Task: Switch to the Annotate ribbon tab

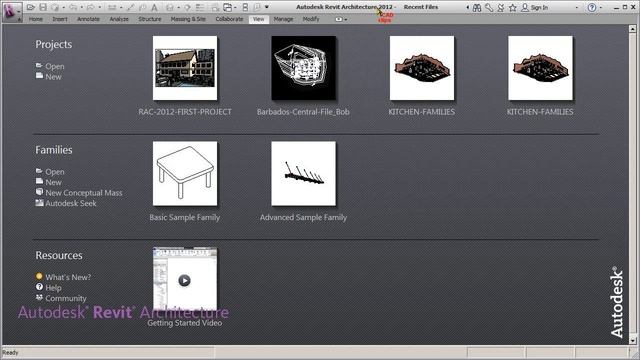Action: tap(88, 19)
